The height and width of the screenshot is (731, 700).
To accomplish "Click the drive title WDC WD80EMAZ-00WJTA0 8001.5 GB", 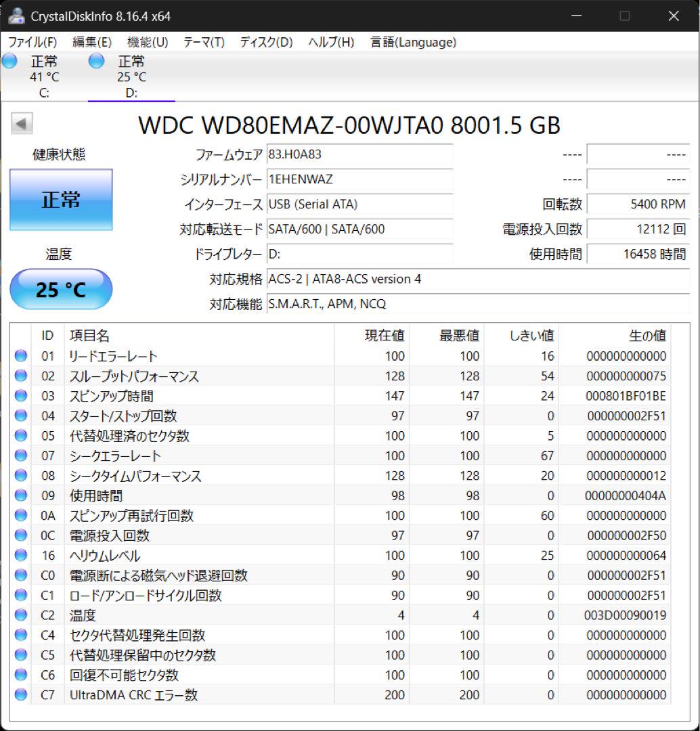I will click(x=349, y=125).
